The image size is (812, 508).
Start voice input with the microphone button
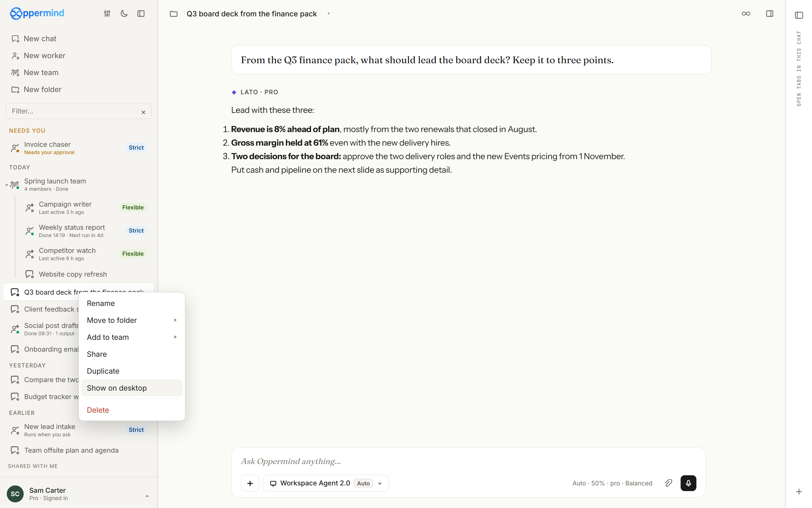pyautogui.click(x=688, y=483)
